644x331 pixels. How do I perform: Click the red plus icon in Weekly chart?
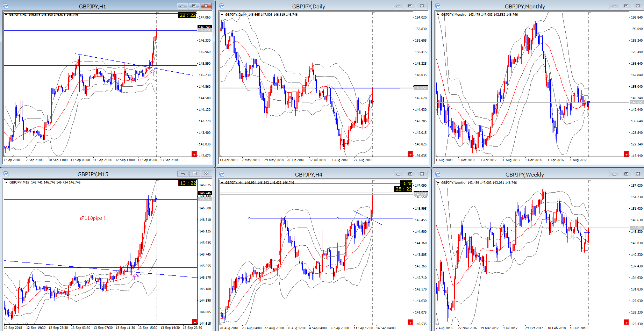coord(626,322)
